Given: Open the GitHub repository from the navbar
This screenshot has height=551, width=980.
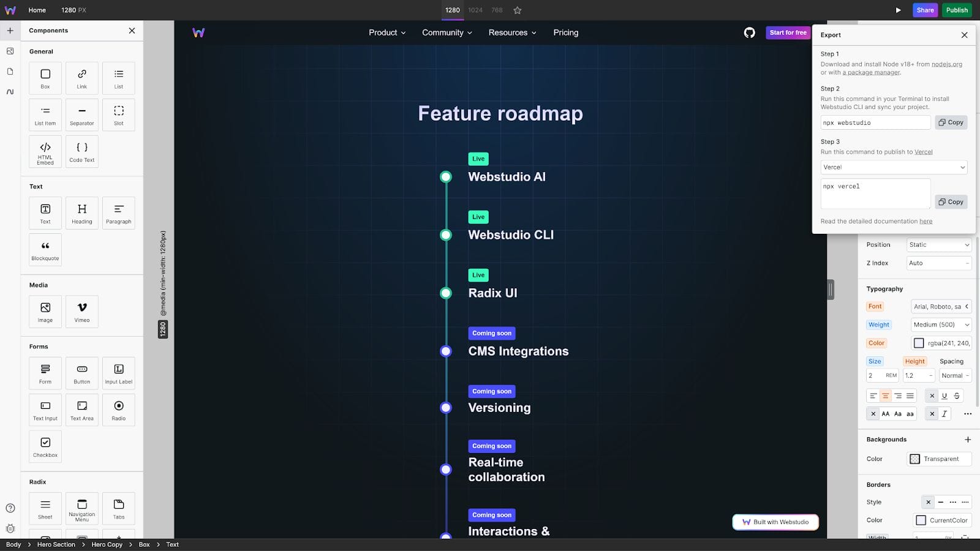Looking at the screenshot, I should click(x=750, y=32).
